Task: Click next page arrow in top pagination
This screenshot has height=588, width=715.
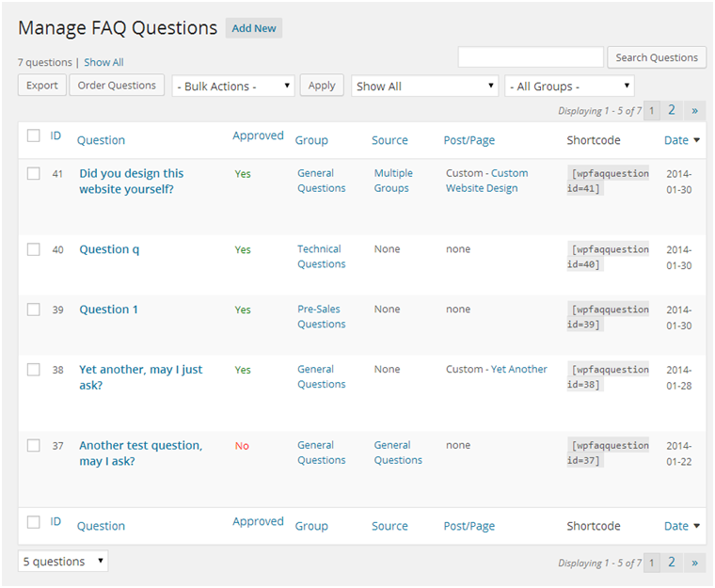Action: tap(694, 110)
